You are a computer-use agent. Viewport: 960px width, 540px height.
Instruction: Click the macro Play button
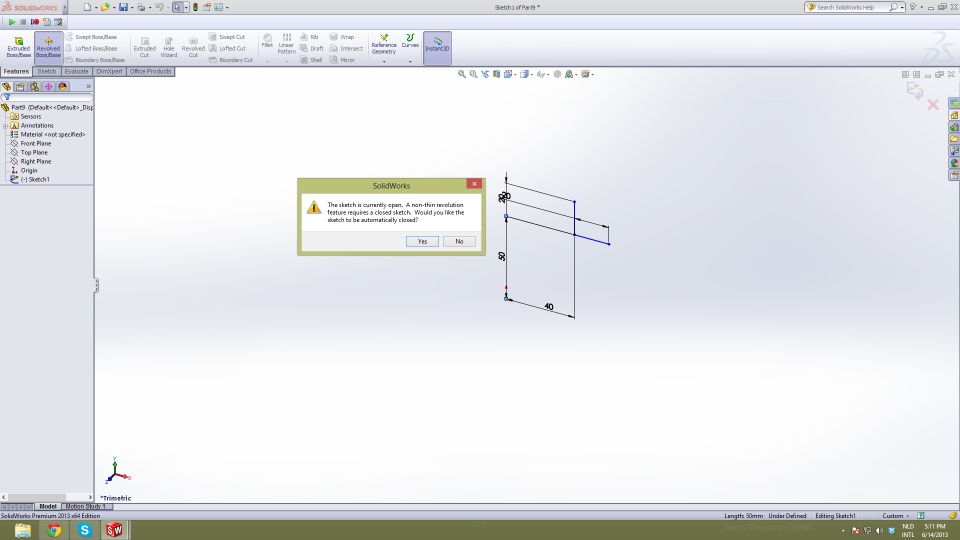coord(12,22)
